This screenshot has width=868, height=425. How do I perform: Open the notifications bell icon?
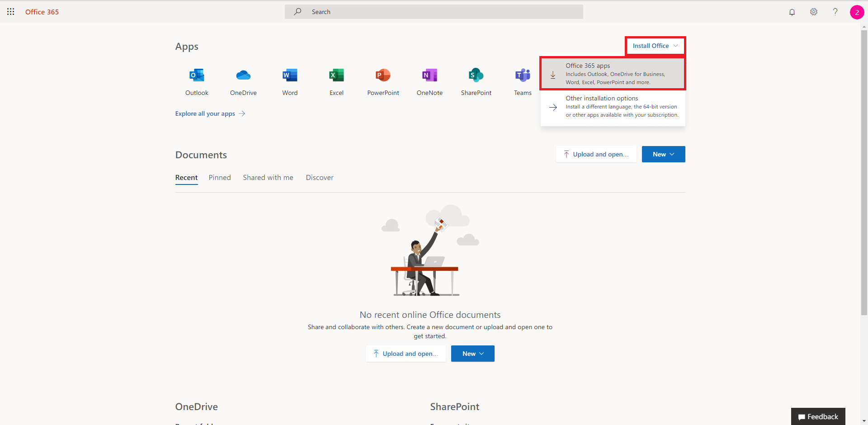(x=792, y=12)
